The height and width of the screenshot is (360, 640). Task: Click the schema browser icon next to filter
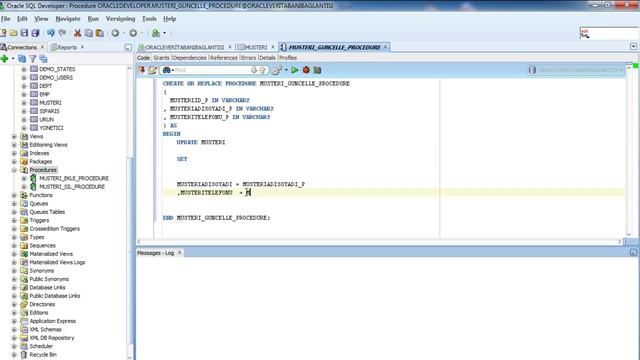click(43, 59)
